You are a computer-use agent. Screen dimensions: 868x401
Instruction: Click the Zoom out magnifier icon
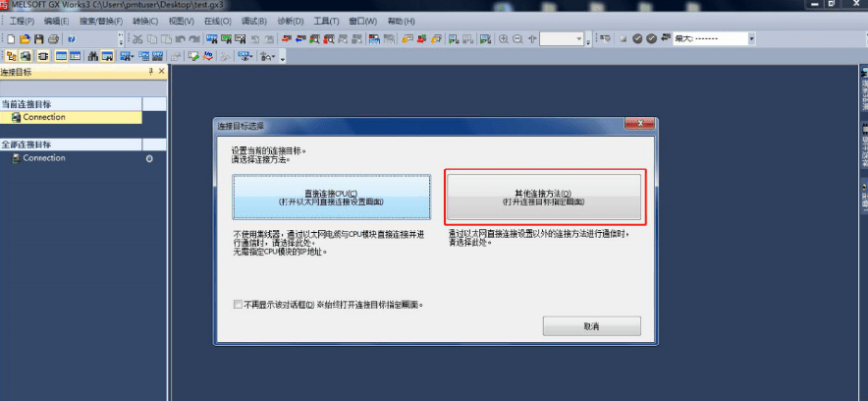coord(517,39)
